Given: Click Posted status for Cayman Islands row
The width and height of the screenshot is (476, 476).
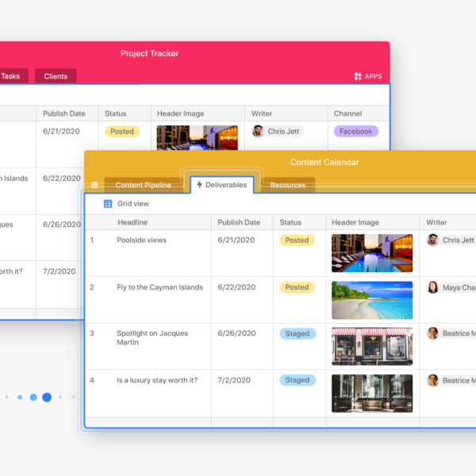Looking at the screenshot, I should click(297, 287).
